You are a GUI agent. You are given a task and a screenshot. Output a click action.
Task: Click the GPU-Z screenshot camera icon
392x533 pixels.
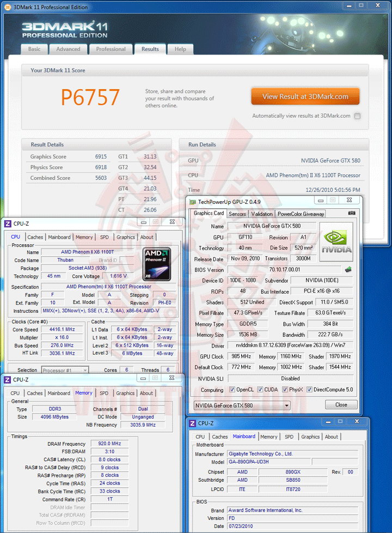pos(352,213)
